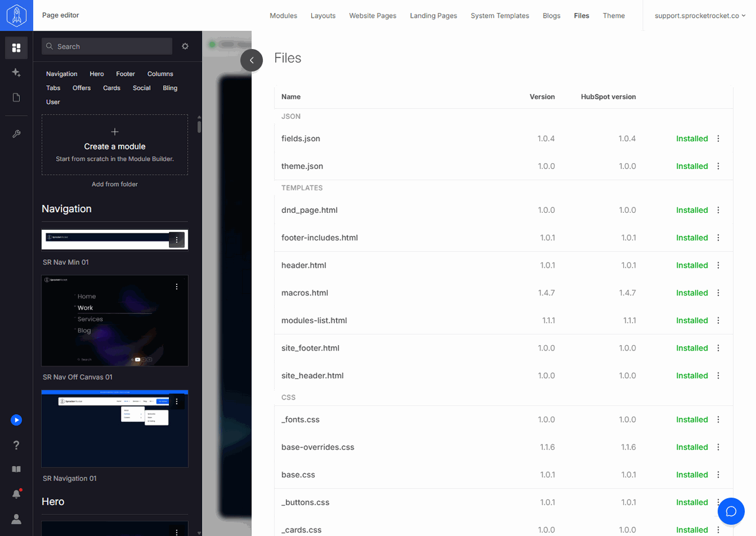The height and width of the screenshot is (536, 756).
Task: Open options menu for header.html
Action: [718, 265]
